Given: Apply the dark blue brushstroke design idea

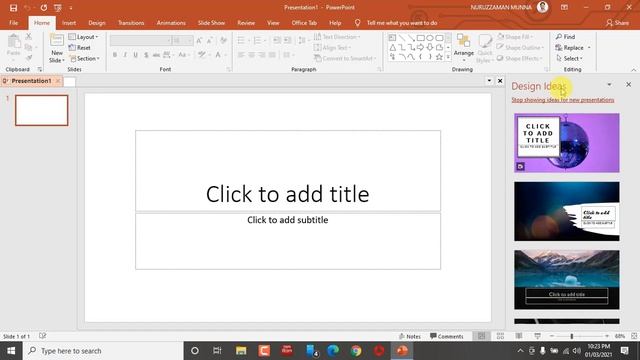Looking at the screenshot, I should point(567,211).
